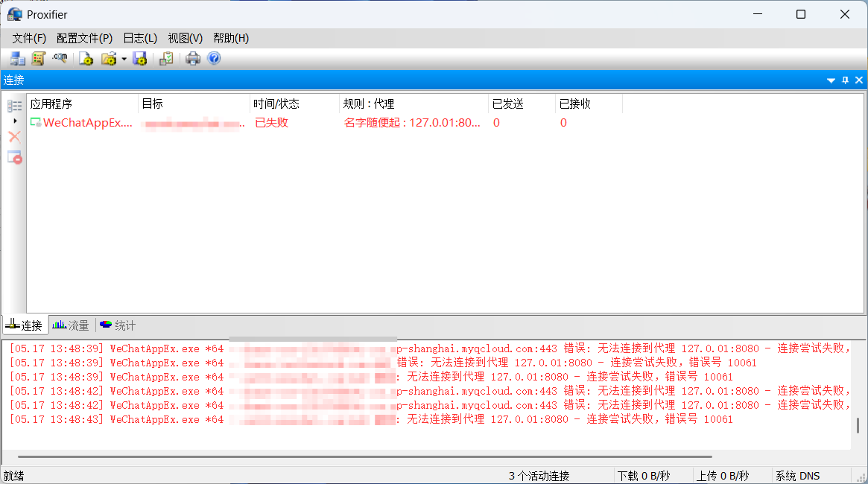Viewport: 868px width, 484px height.
Task: Create a new profile from toolbar
Action: (86, 59)
